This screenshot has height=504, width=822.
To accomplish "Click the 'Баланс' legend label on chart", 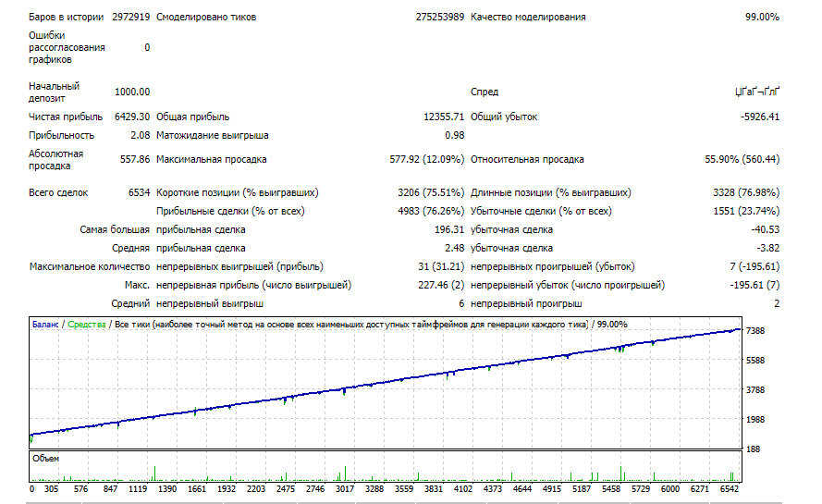I will [45, 325].
